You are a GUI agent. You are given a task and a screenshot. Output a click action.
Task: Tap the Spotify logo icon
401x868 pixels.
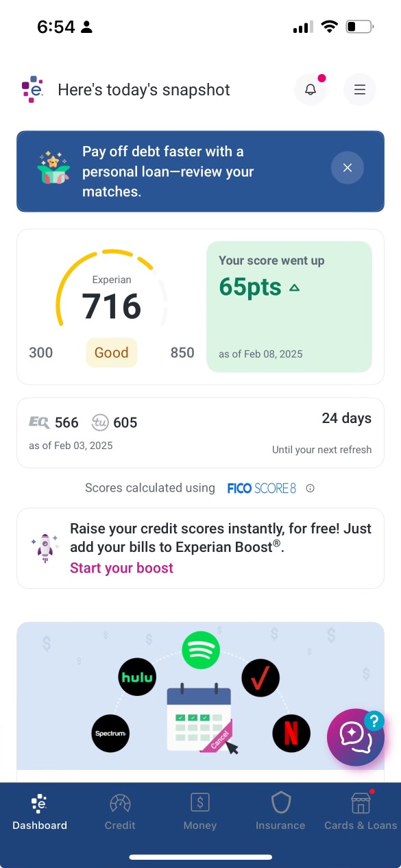point(201,651)
